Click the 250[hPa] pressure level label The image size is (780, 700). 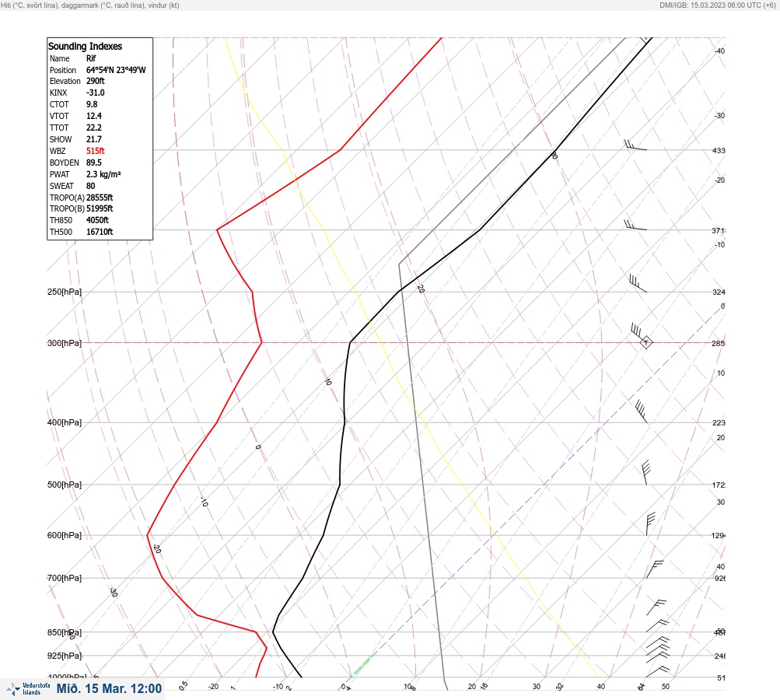65,292
